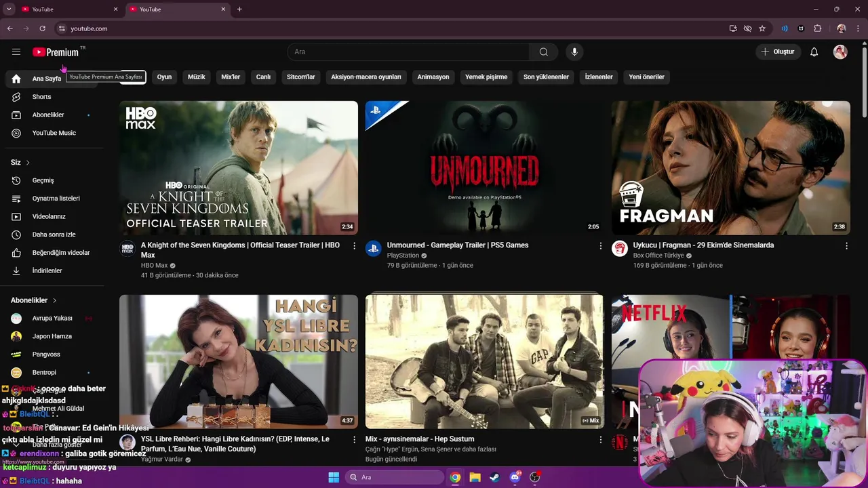
Task: Open HBO Max channel avatar
Action: [127, 248]
